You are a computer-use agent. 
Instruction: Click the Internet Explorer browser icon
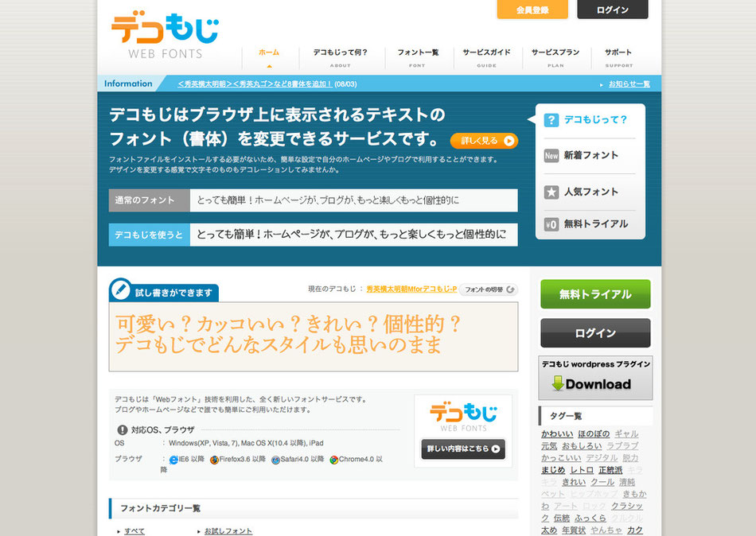(x=173, y=460)
